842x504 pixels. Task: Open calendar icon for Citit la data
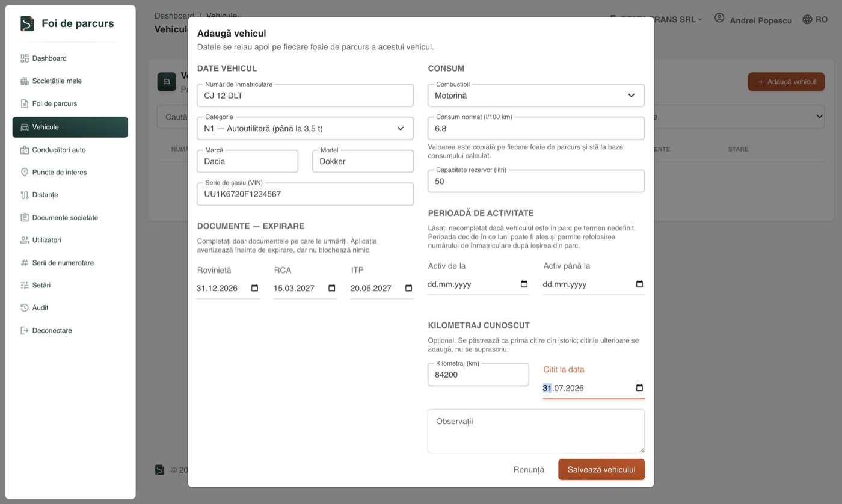[x=639, y=388]
